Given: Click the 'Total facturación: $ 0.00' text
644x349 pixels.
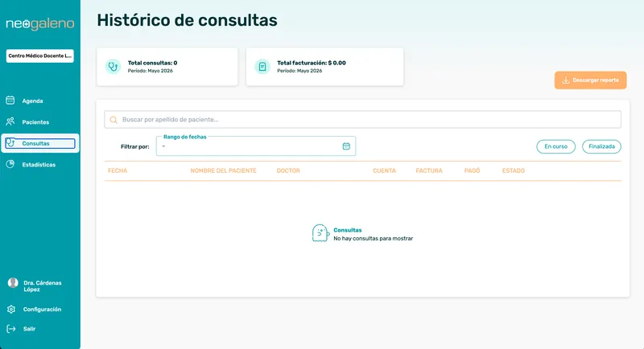Looking at the screenshot, I should pyautogui.click(x=312, y=63).
